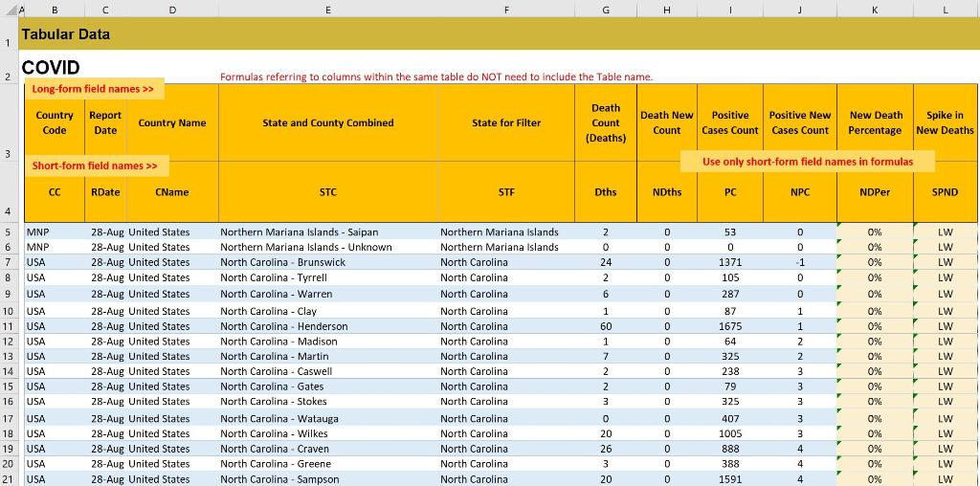Image resolution: width=980 pixels, height=486 pixels.
Task: Click the Long-form field names label
Action: tap(93, 89)
